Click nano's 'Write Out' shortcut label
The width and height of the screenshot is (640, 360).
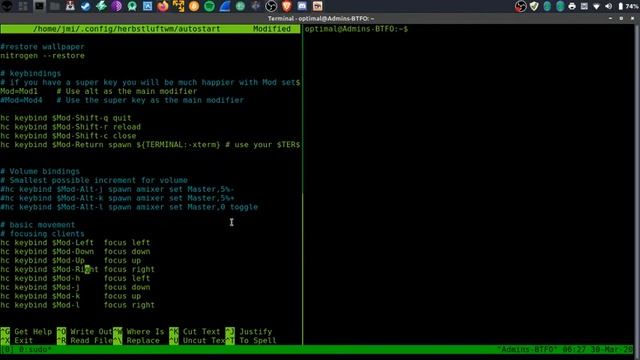pyautogui.click(x=91, y=332)
